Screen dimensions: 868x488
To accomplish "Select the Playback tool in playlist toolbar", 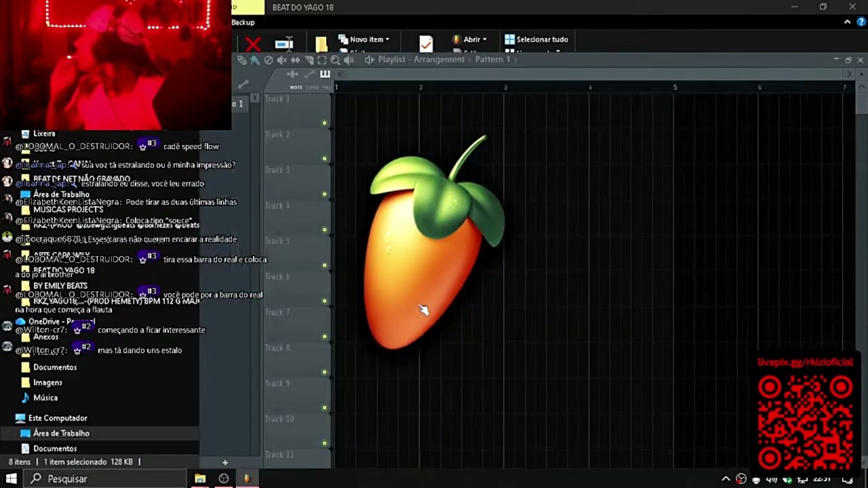I will 349,60.
